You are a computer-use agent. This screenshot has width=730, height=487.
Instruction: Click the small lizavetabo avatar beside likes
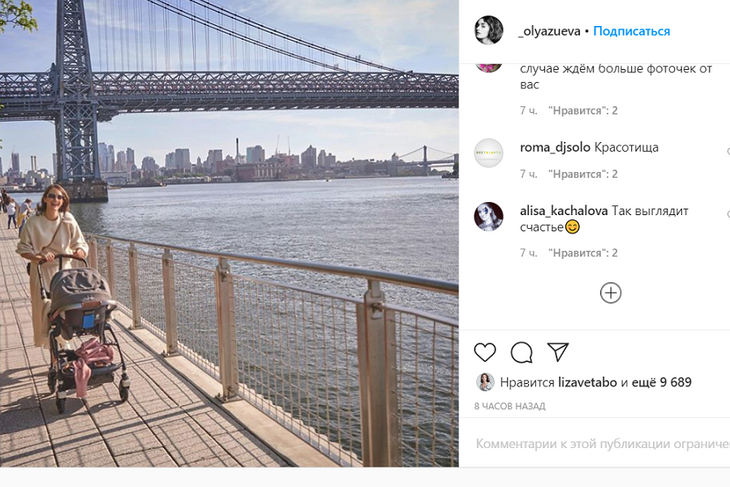[x=485, y=382]
